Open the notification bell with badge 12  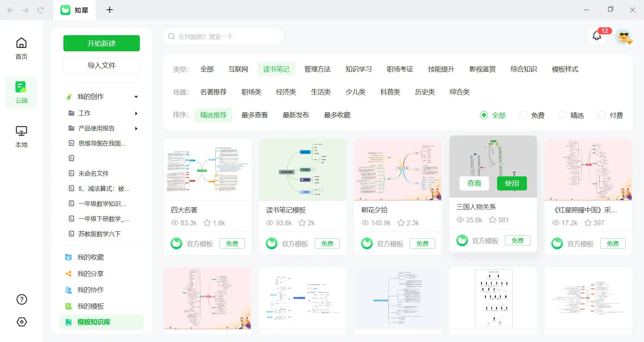[597, 36]
